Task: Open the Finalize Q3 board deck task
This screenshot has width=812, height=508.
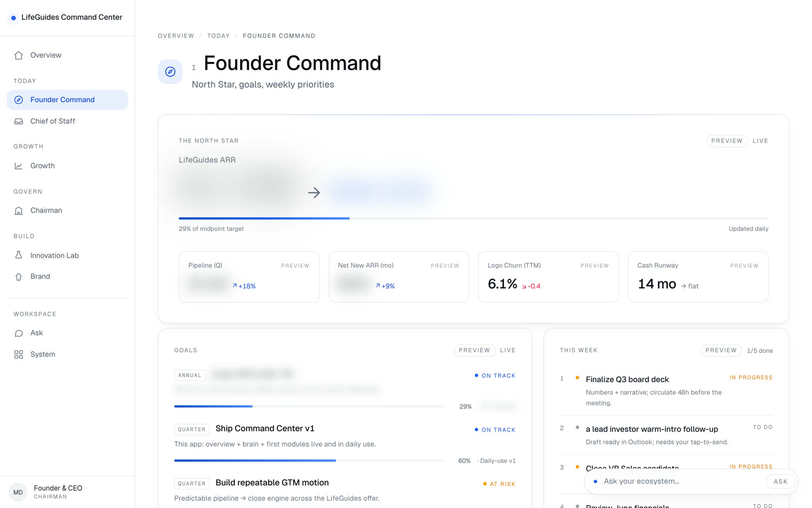Action: [x=627, y=379]
